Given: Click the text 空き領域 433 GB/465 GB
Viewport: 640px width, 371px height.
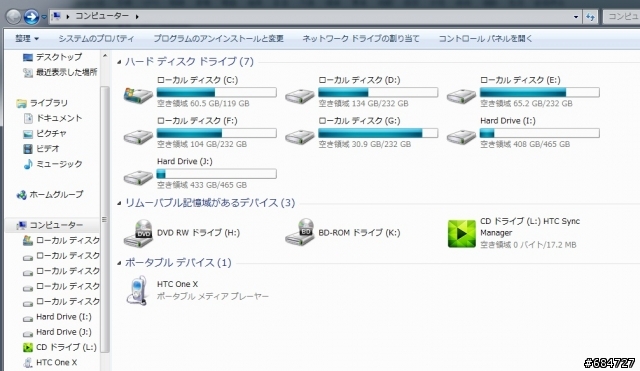Looking at the screenshot, I should point(202,185).
